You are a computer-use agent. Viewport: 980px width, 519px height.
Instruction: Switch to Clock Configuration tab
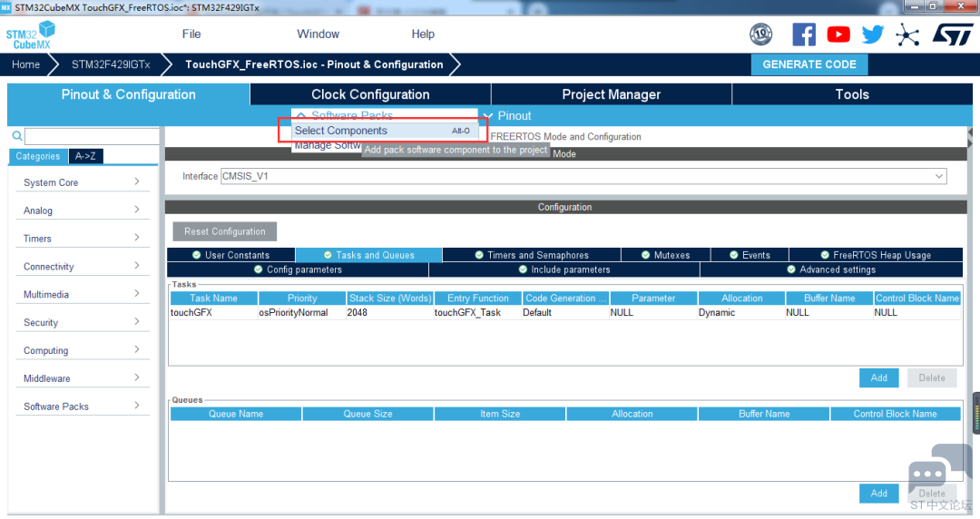tap(370, 94)
